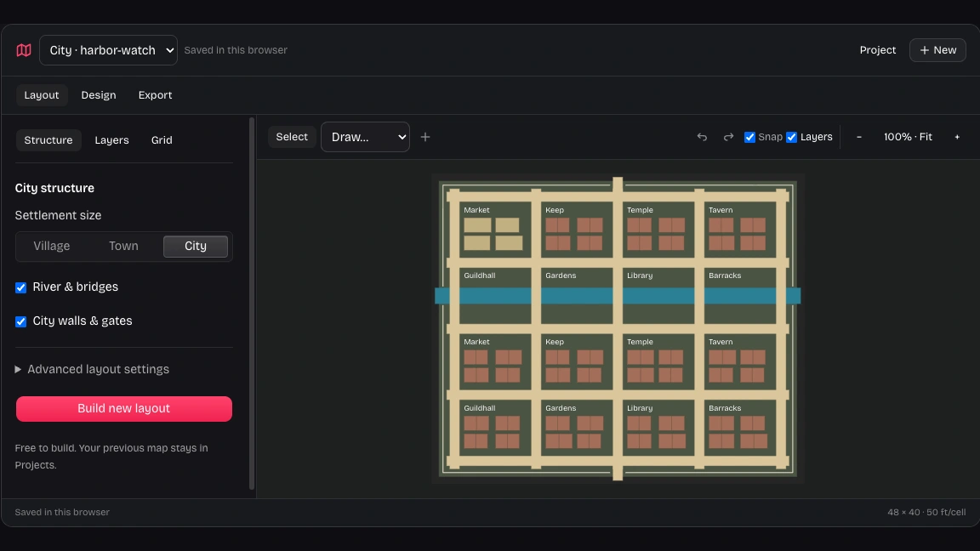Open the City harbor-watch project dropdown
This screenshot has height=551, width=980.
(x=108, y=50)
